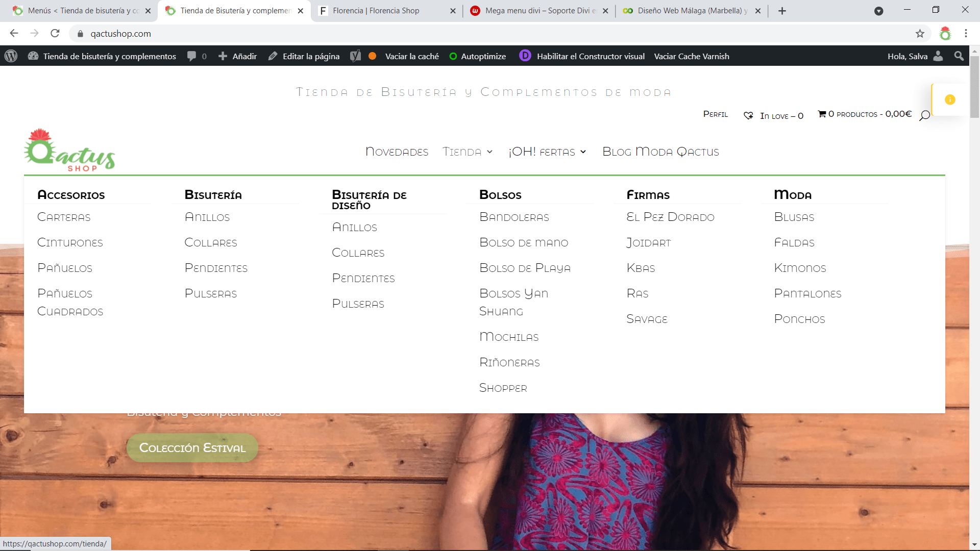
Task: Open Anillos under Bisutería de diseño
Action: [x=354, y=227]
